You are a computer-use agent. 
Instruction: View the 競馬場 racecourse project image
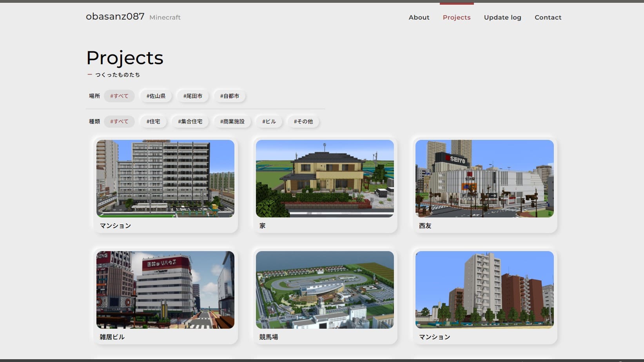[325, 290]
